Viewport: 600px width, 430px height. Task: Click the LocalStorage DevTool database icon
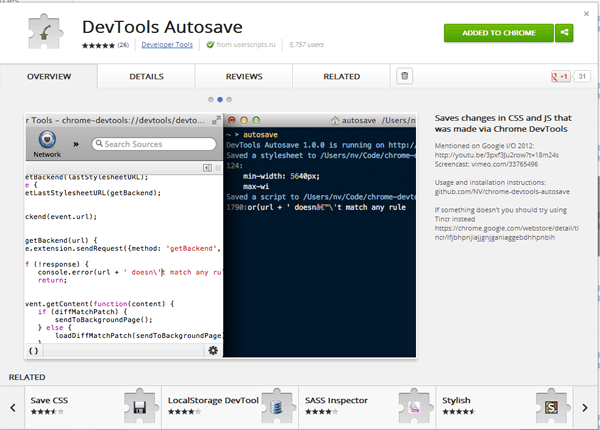pyautogui.click(x=276, y=407)
